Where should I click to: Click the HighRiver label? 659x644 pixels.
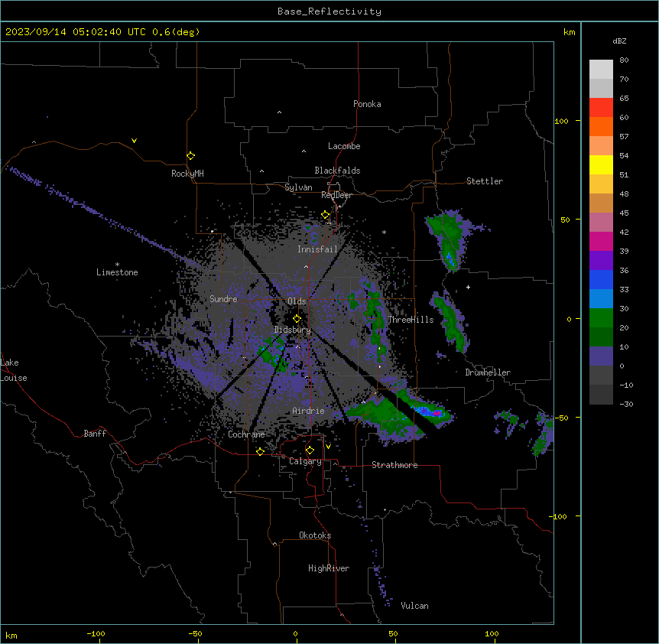(329, 568)
